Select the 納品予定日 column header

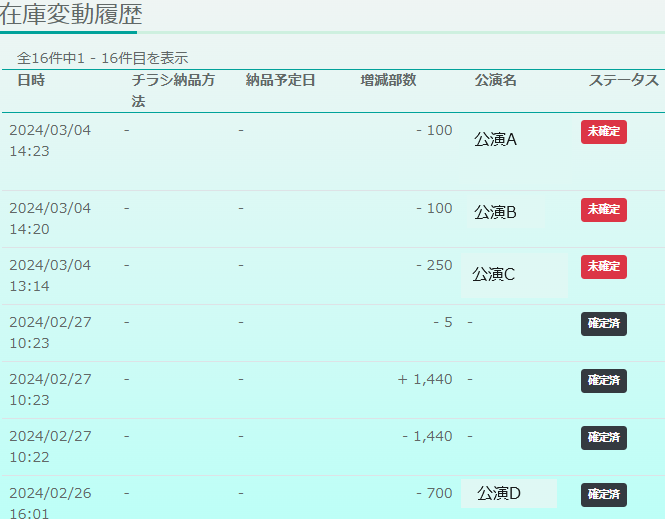coord(281,80)
